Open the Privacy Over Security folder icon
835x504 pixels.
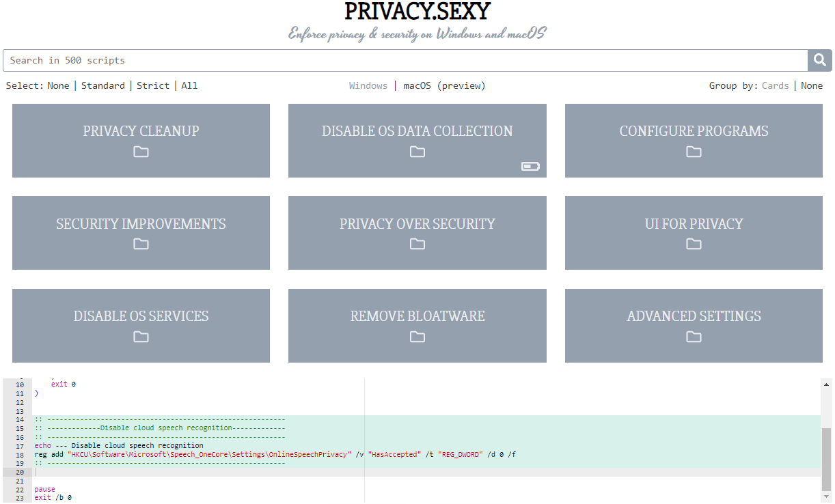[x=417, y=244]
